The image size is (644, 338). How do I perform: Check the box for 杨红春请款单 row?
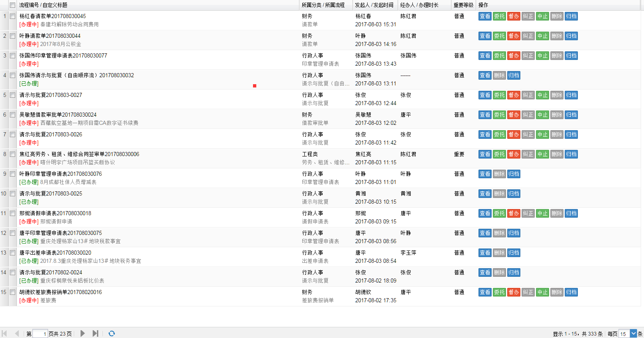13,16
